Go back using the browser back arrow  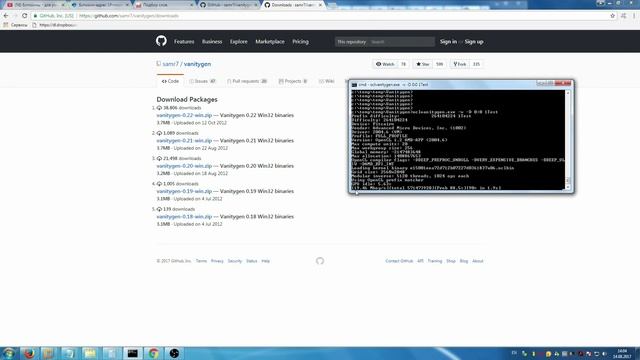coord(6,16)
